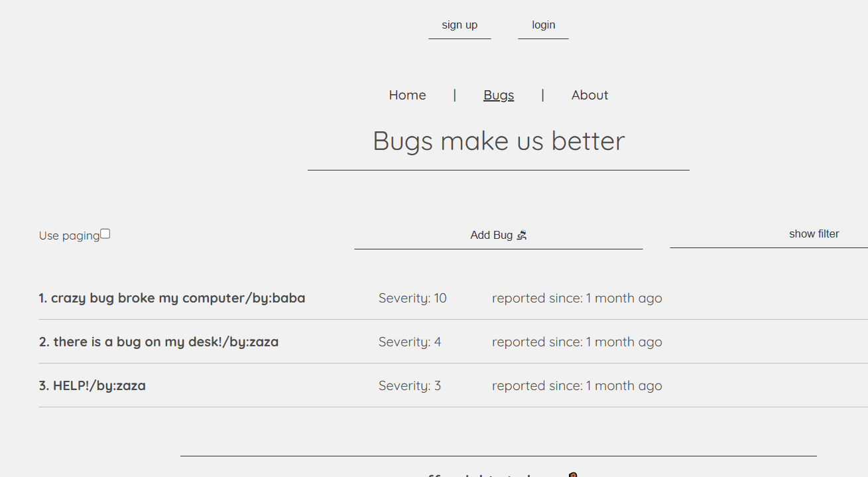Click show filter to reveal filter options
The height and width of the screenshot is (477, 868).
(814, 234)
